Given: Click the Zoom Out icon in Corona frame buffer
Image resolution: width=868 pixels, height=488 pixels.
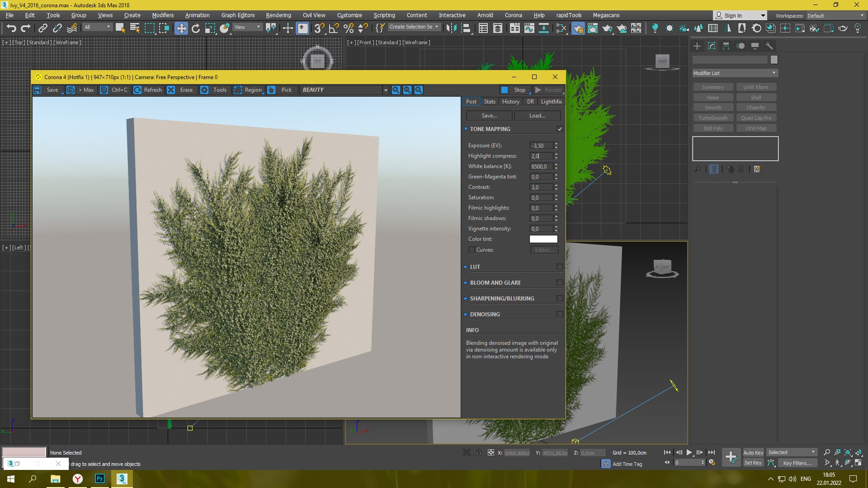Looking at the screenshot, I should [x=407, y=90].
